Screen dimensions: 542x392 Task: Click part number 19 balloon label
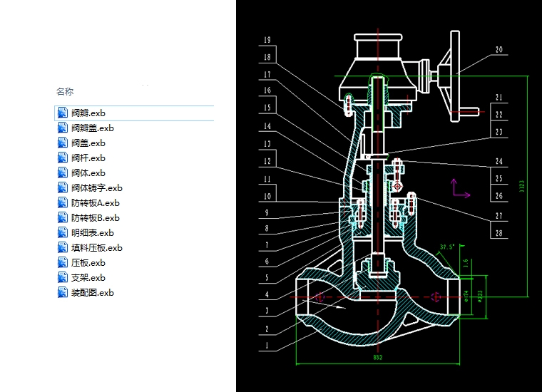coord(267,40)
